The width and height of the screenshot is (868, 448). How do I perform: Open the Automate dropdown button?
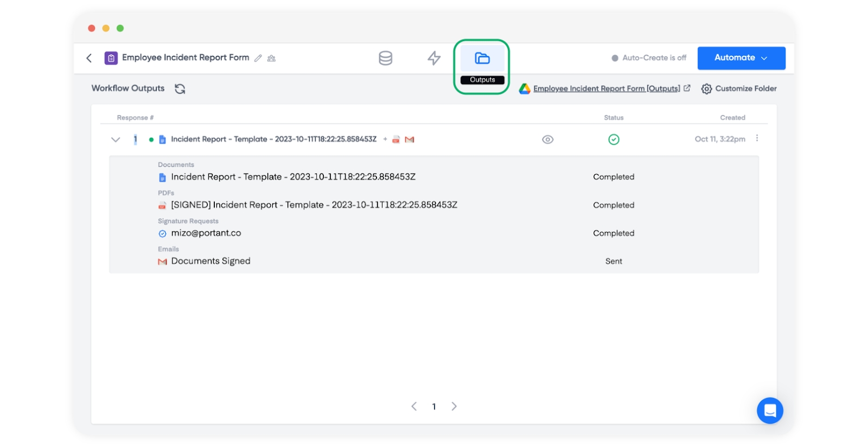(741, 58)
